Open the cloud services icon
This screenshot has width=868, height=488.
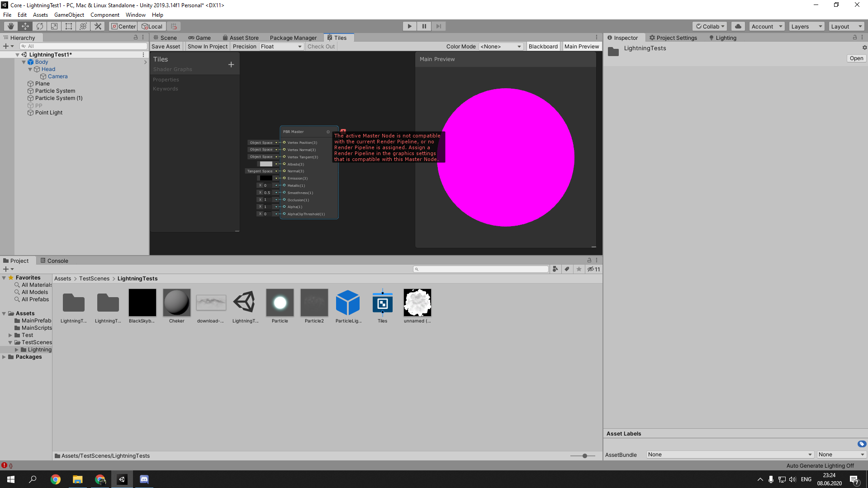(738, 26)
